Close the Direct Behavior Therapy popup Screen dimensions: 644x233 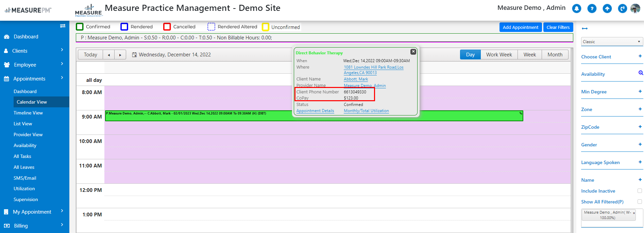coord(413,52)
